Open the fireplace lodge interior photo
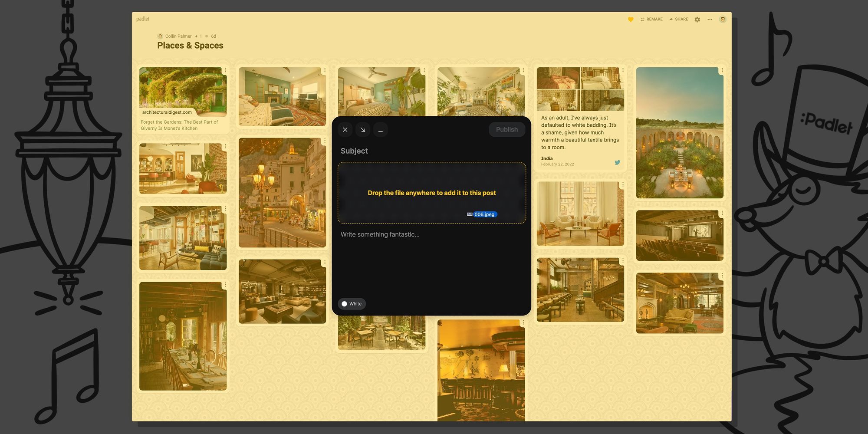The height and width of the screenshot is (434, 868). tap(680, 303)
